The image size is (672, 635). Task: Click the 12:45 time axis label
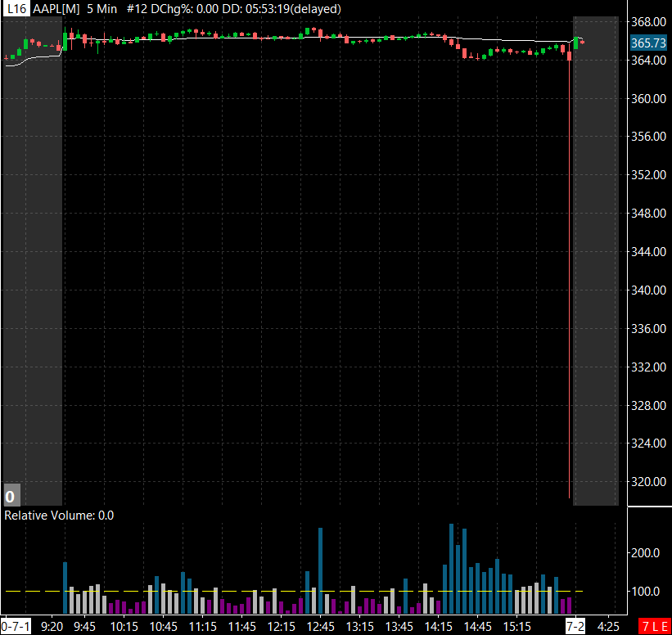321,627
